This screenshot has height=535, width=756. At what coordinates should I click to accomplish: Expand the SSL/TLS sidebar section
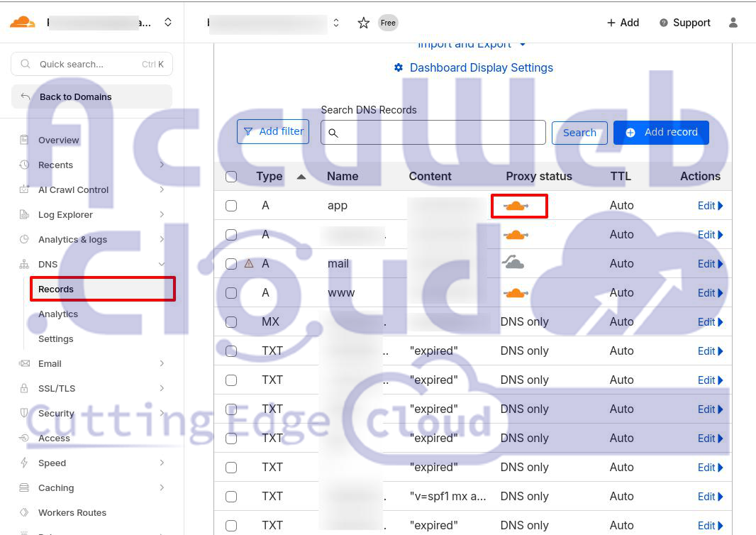click(162, 388)
